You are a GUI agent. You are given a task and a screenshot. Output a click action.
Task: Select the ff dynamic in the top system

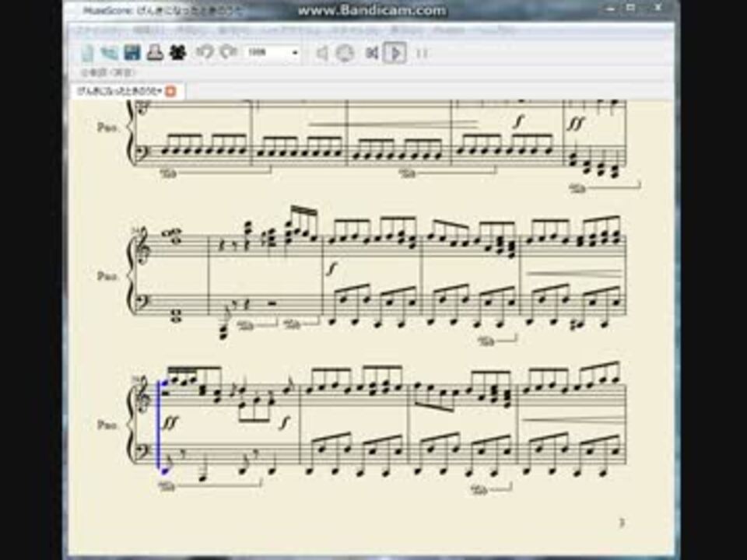pos(576,124)
